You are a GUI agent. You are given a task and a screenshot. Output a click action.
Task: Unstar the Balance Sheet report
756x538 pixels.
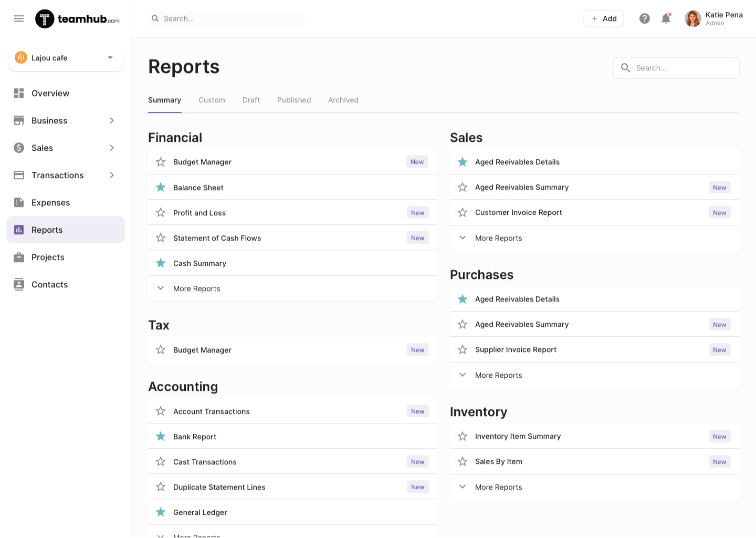161,187
